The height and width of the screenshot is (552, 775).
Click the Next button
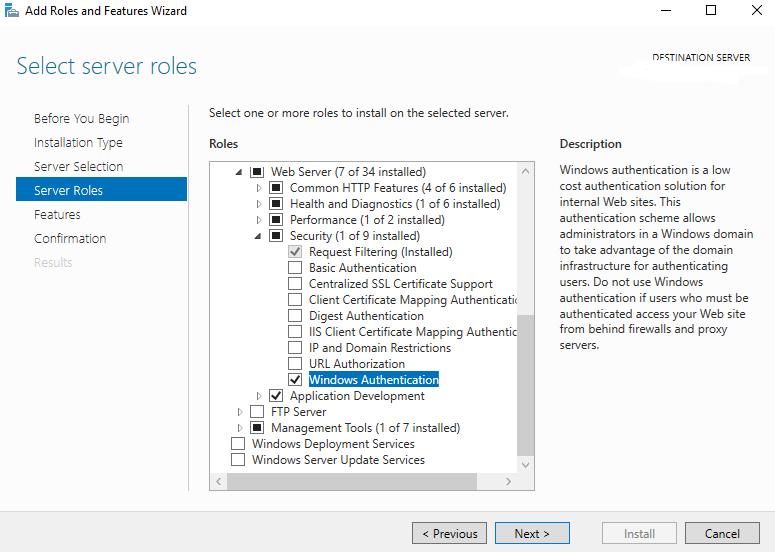point(532,533)
